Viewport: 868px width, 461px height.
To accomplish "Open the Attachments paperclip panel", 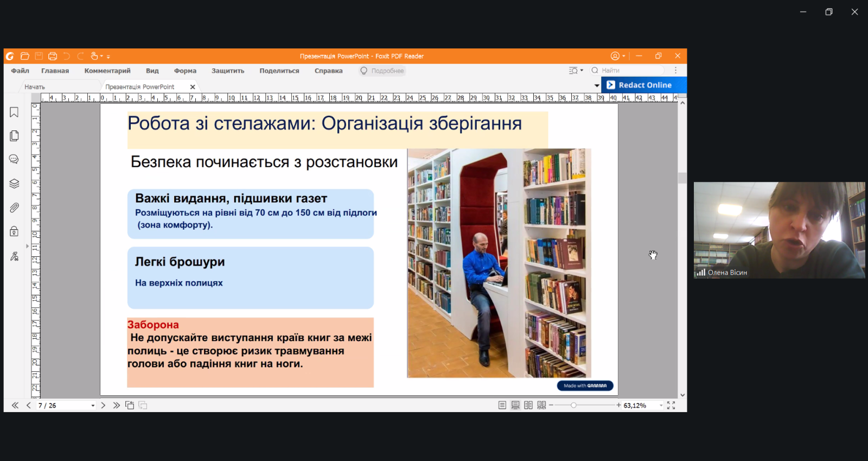I will (14, 207).
